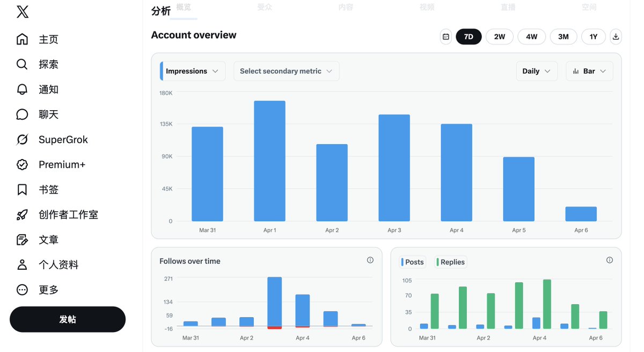This screenshot has width=644, height=352.
Task: Click the Account overview heading
Action: click(x=194, y=35)
